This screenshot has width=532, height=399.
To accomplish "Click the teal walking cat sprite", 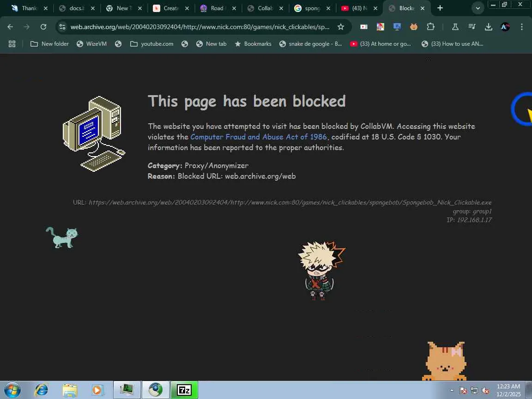I will pyautogui.click(x=62, y=237).
